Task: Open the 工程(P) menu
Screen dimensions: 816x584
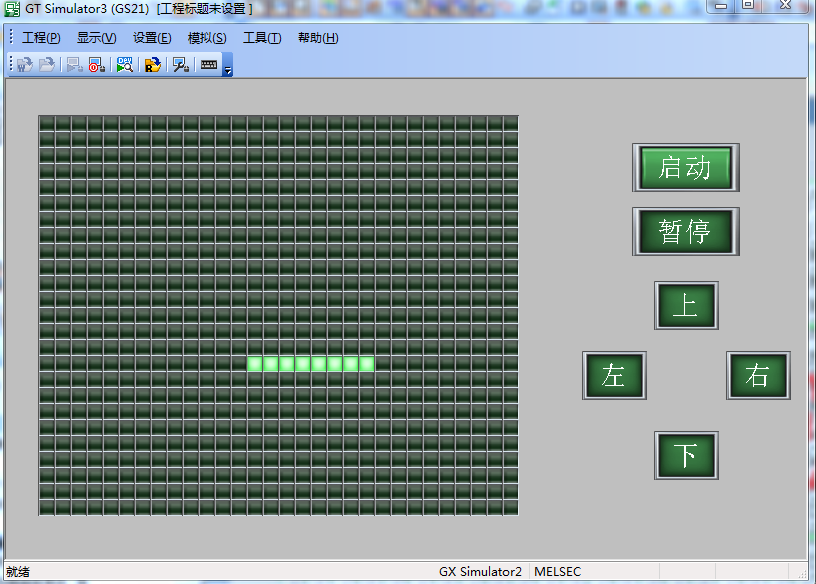Action: coord(41,38)
